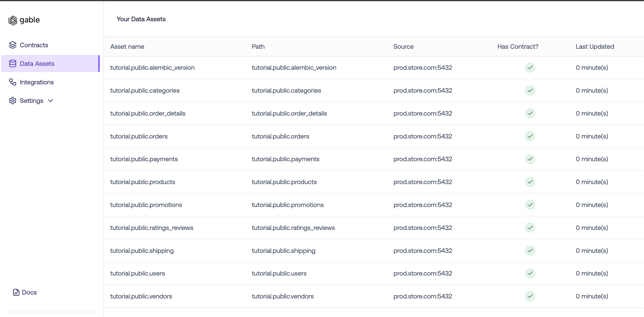This screenshot has width=644, height=317.
Task: Open the Contracts sidebar menu item
Action: (x=34, y=45)
